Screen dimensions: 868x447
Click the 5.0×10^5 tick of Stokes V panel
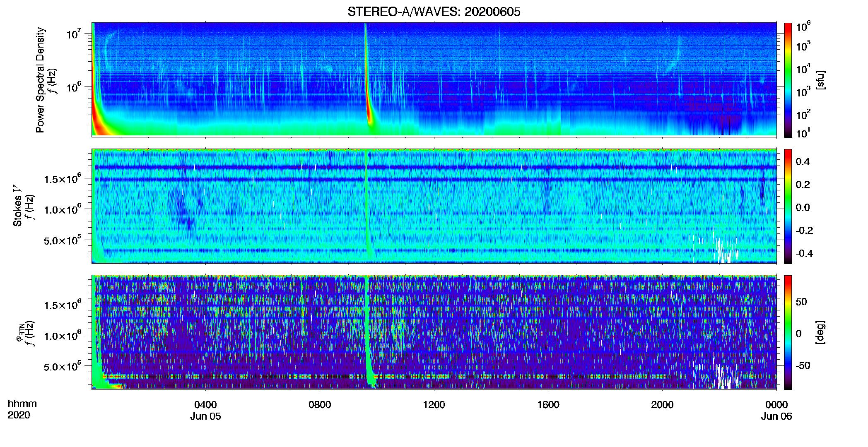point(63,240)
